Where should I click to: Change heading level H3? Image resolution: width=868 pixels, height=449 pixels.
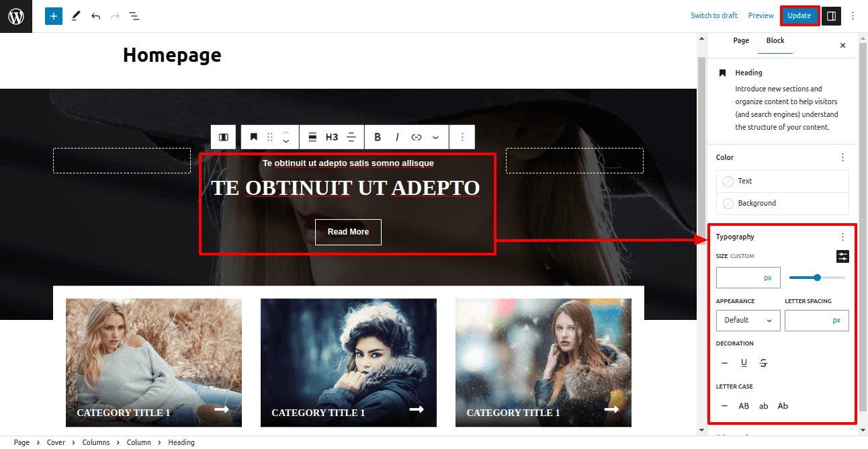[x=332, y=137]
